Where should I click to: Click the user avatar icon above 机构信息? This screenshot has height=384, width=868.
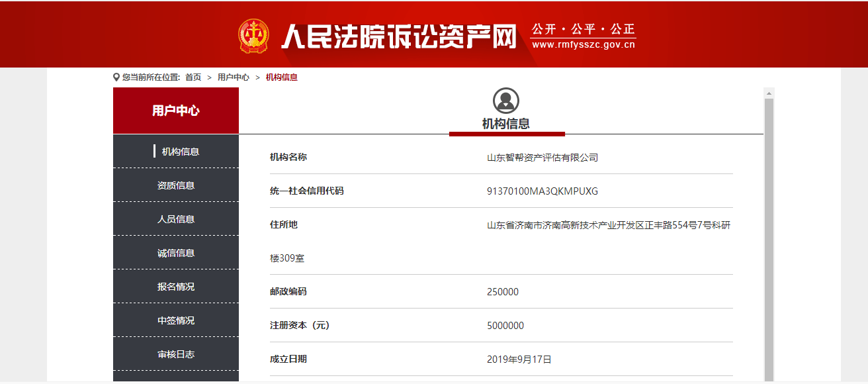pos(505,101)
